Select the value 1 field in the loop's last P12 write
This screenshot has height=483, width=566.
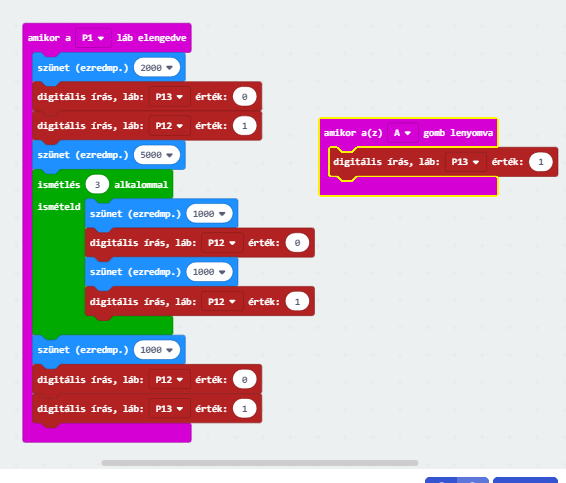(297, 301)
